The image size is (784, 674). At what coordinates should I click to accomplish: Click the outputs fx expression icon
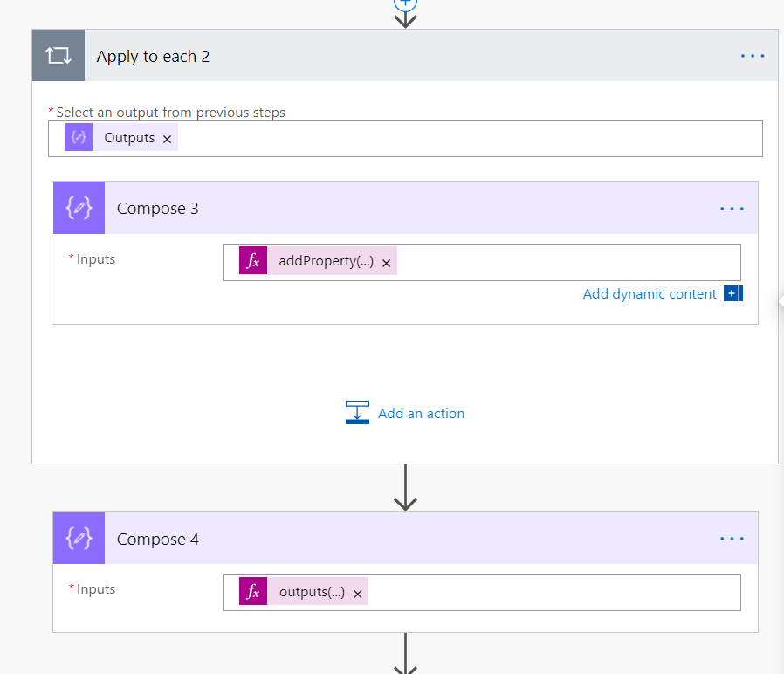pos(253,591)
